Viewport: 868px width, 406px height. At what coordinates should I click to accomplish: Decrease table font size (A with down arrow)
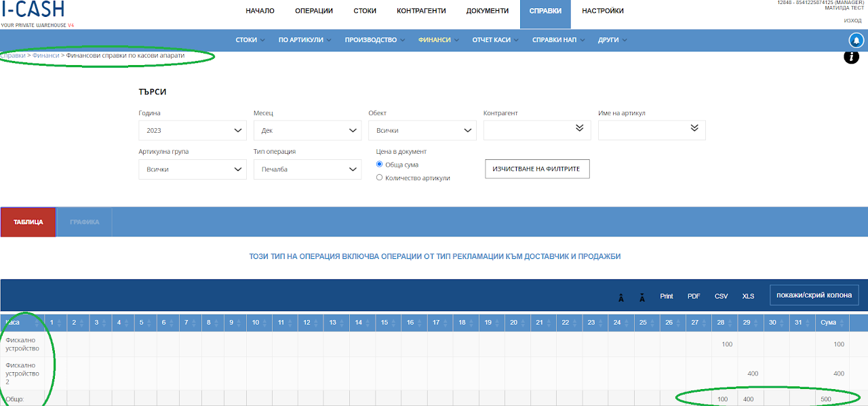pyautogui.click(x=642, y=297)
